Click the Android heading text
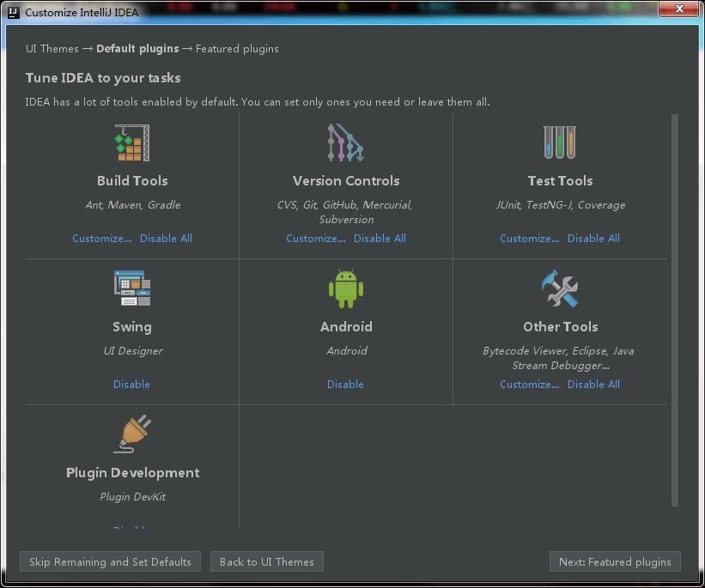 [x=346, y=327]
